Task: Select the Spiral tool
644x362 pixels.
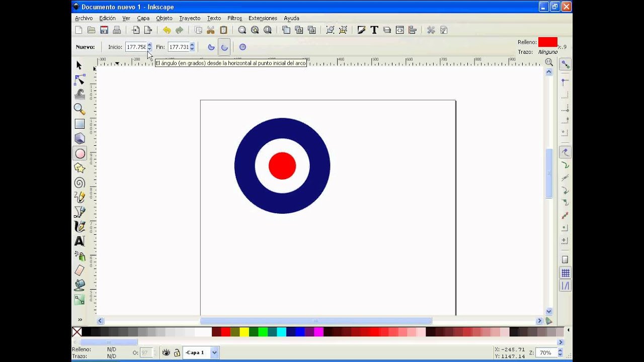Action: (x=79, y=183)
